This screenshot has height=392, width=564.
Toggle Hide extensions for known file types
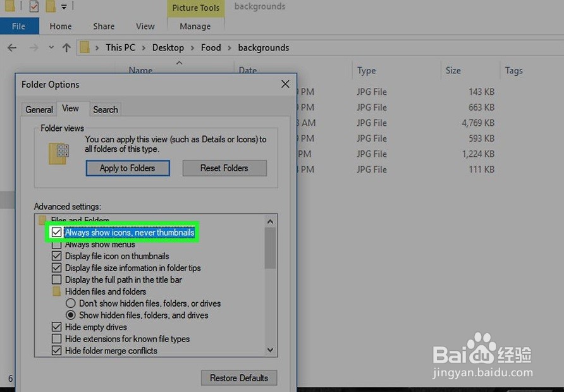point(56,339)
